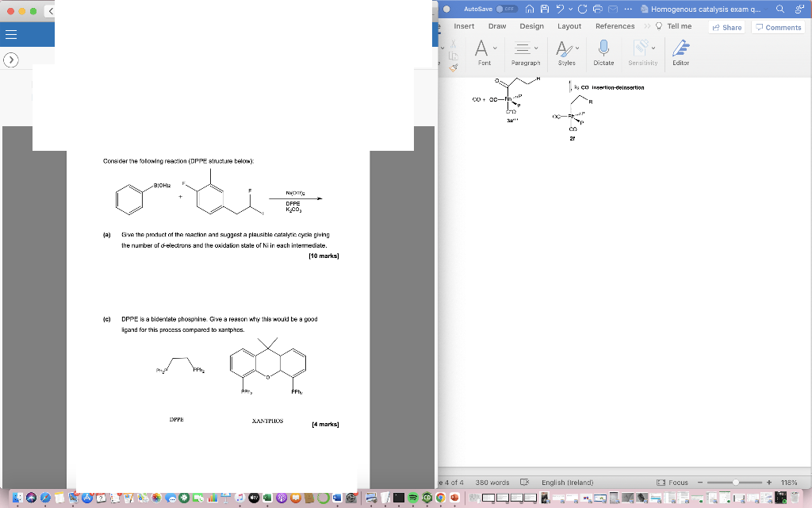
Task: Adjust the zoom slider
Action: tap(737, 482)
